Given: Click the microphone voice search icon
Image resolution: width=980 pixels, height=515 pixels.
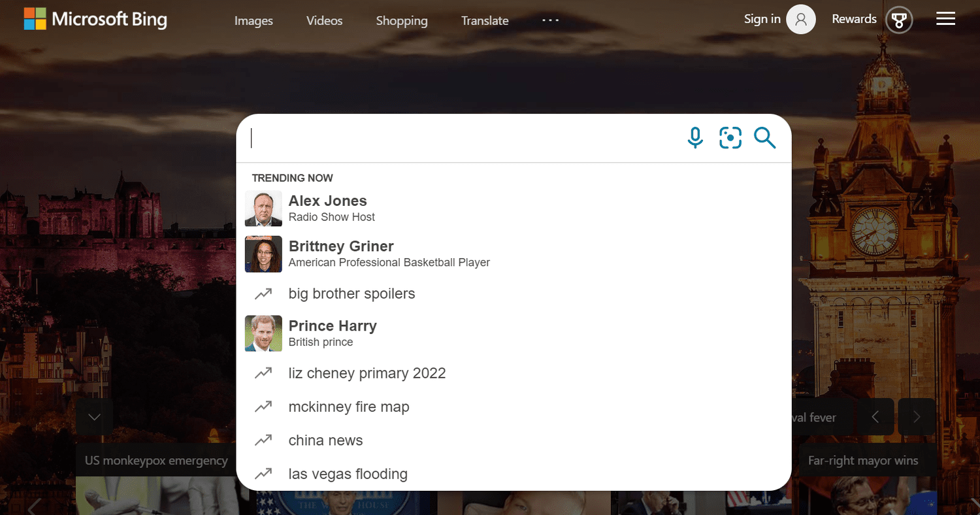Looking at the screenshot, I should click(695, 138).
